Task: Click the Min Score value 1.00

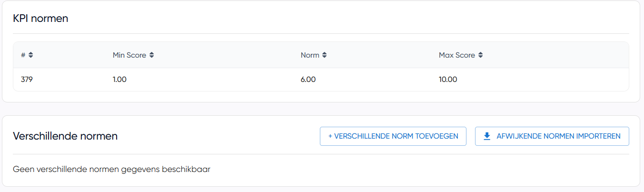Action: click(119, 80)
